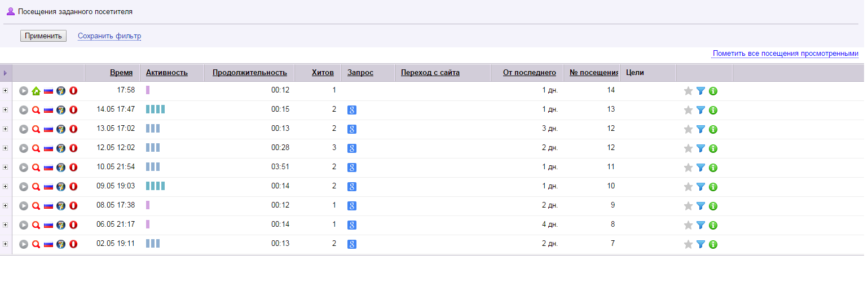Viewport: 868px width, 295px height.
Task: Click Пометить все посещения просмотренными link
Action: coord(785,54)
